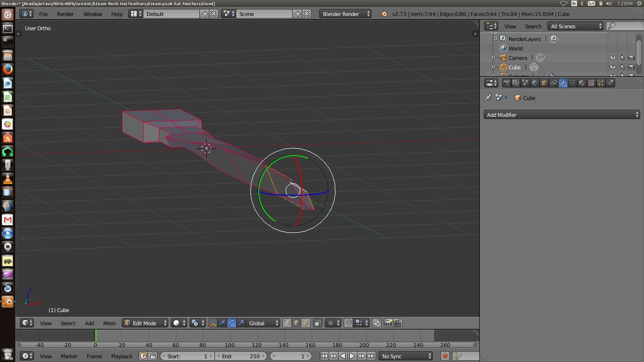Open the Particles properties tab
This screenshot has height=362, width=644.
(602, 82)
